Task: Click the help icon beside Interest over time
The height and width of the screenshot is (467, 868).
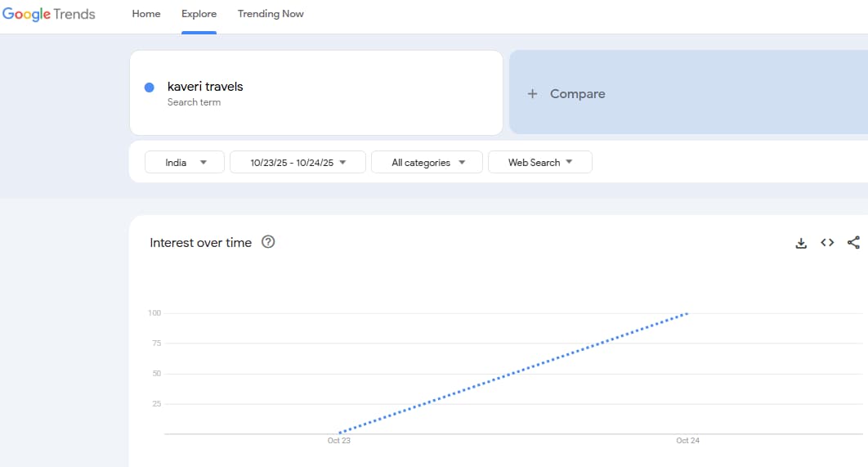Action: (268, 242)
